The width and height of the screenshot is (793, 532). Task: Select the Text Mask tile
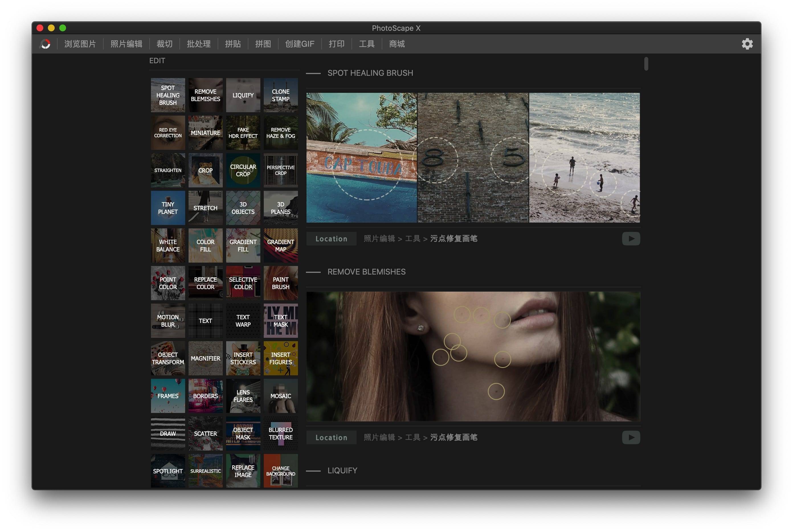(280, 321)
